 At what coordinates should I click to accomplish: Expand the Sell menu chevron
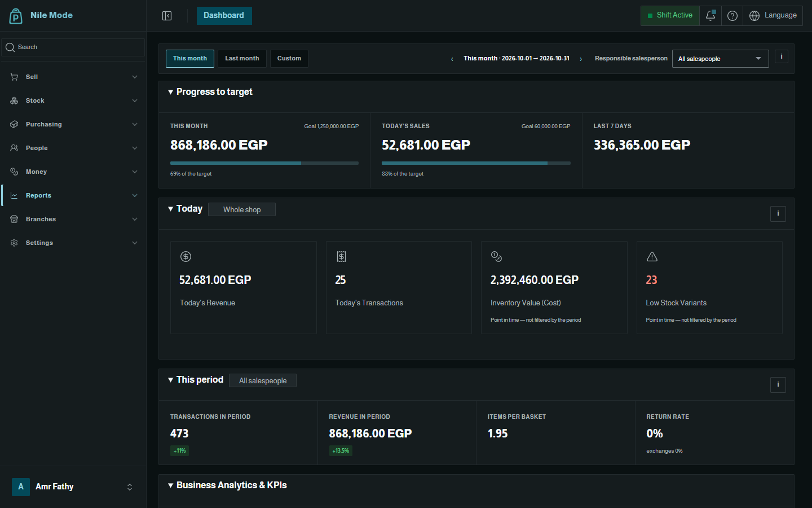click(x=135, y=77)
